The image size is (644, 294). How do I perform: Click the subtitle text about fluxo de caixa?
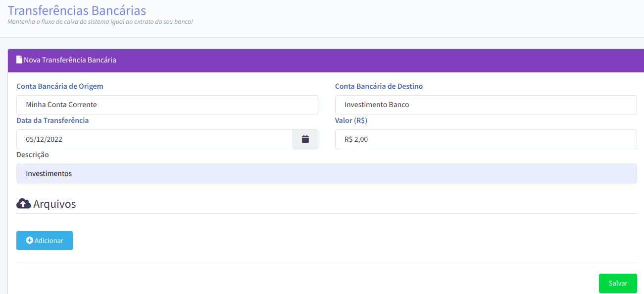(x=100, y=22)
